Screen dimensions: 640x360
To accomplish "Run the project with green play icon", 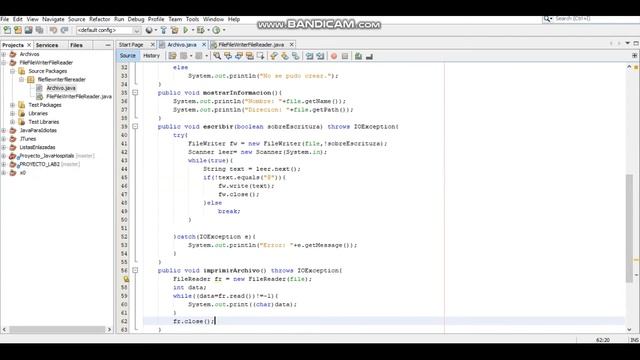I will [x=186, y=30].
